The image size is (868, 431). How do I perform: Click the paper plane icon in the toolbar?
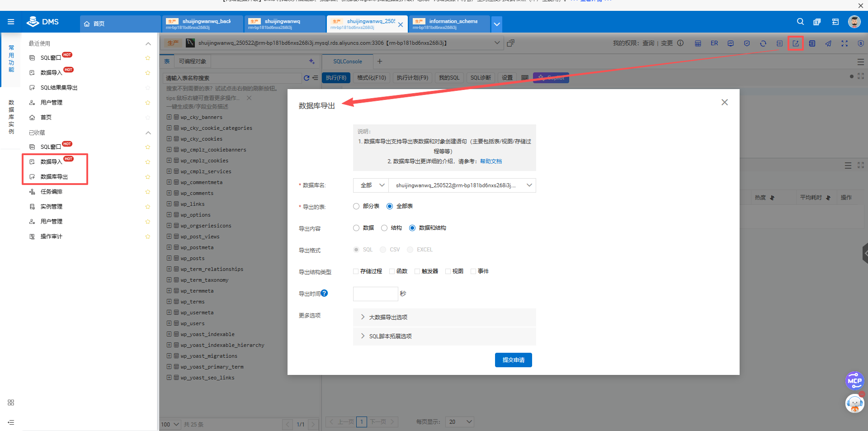pyautogui.click(x=828, y=43)
